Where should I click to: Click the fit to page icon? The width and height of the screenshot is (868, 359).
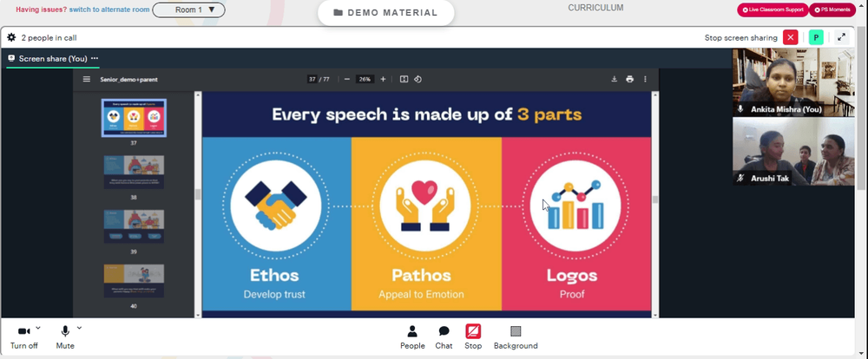404,79
